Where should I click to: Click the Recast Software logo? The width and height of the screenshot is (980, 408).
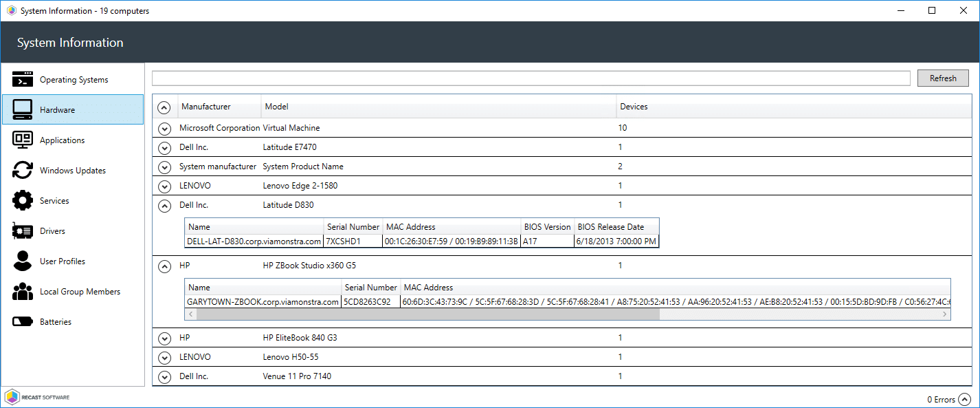point(37,397)
